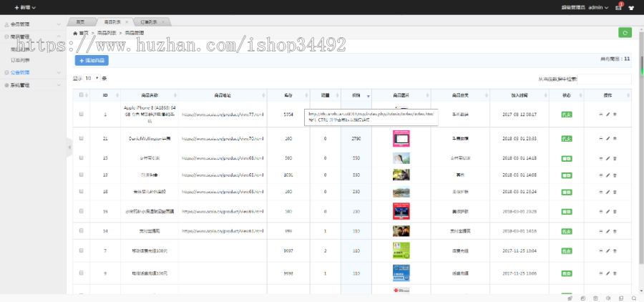Screen dimensions: 644x302
Task: Toggle the select-all checkbox in table header
Action: 81,94
